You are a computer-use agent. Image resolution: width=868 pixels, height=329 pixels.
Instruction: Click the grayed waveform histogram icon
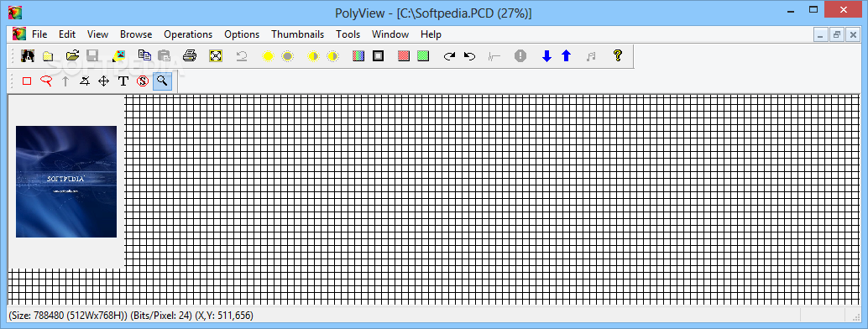point(495,56)
